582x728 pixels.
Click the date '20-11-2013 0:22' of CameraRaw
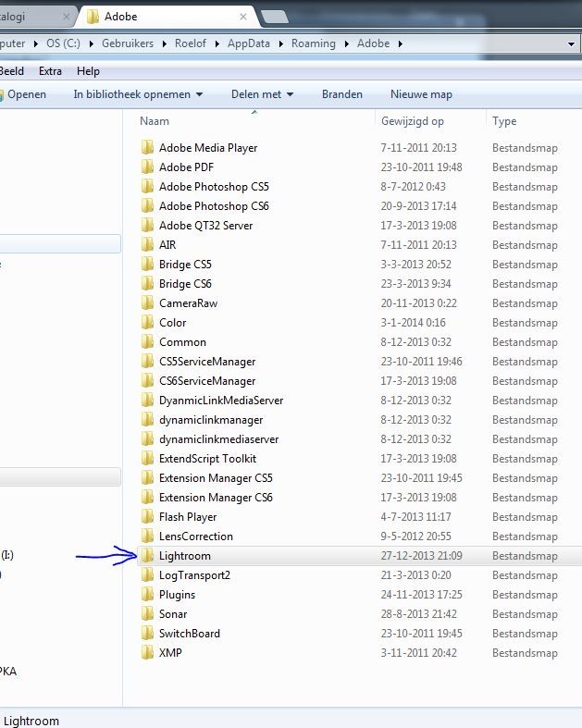[x=418, y=303]
